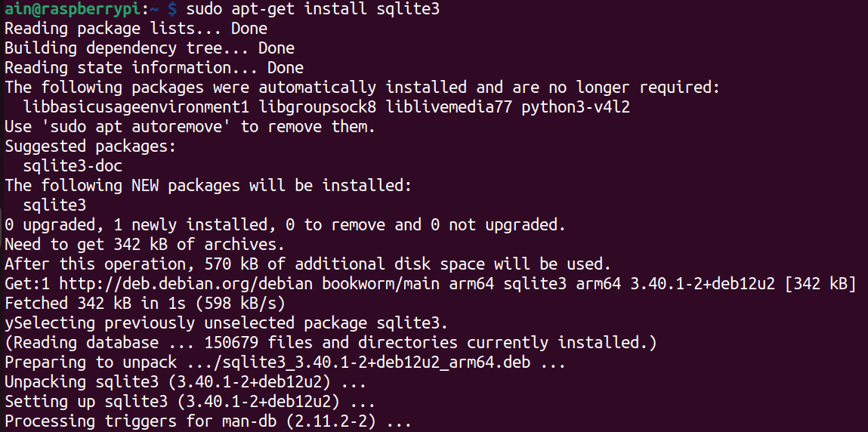
Task: Click the 'Setting up sqlite3' line
Action: point(190,402)
